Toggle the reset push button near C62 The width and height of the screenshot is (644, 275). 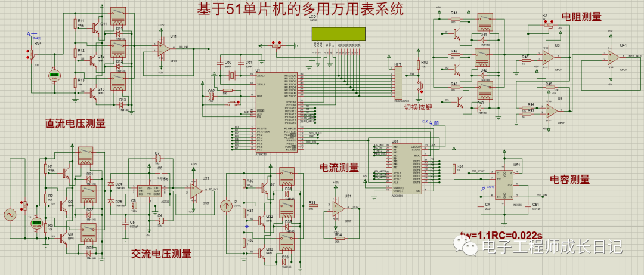(233, 101)
